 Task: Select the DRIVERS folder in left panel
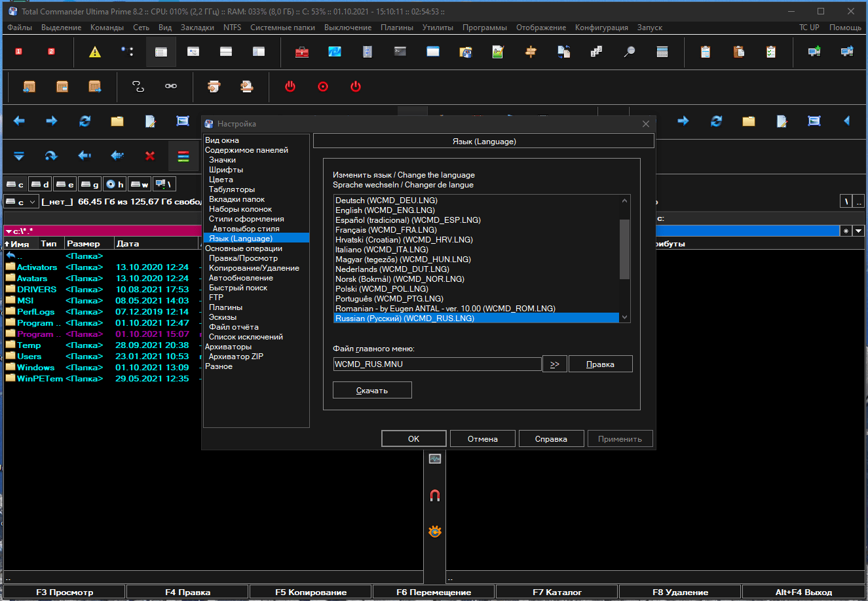pyautogui.click(x=37, y=290)
